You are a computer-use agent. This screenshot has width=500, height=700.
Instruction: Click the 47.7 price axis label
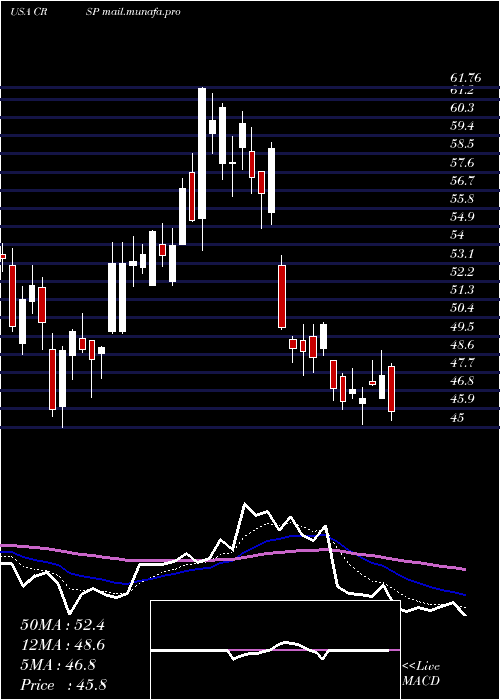462,363
